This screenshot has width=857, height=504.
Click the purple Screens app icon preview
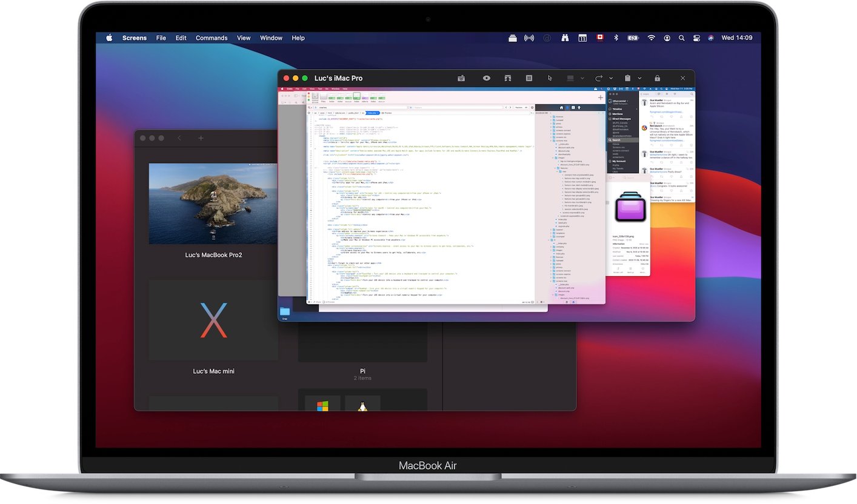[x=630, y=206]
